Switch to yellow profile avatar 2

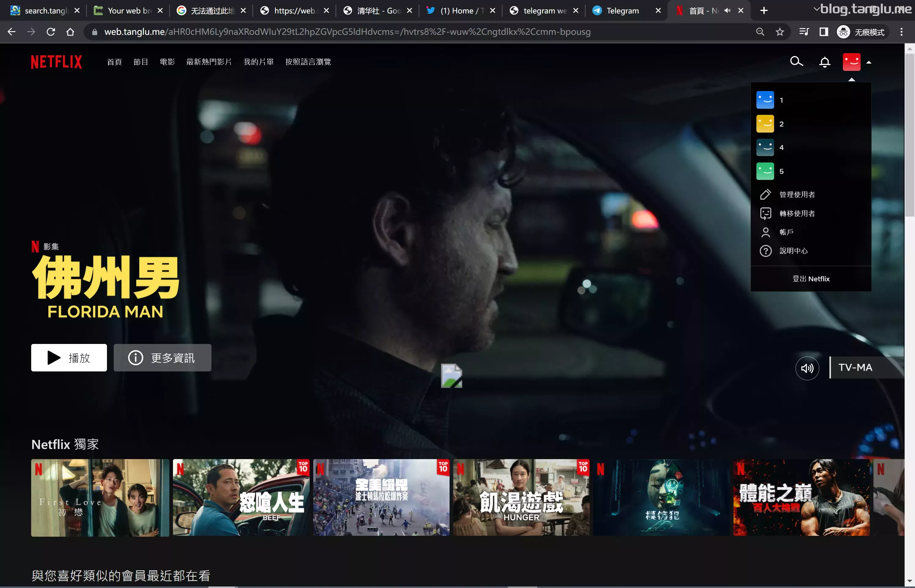765,124
